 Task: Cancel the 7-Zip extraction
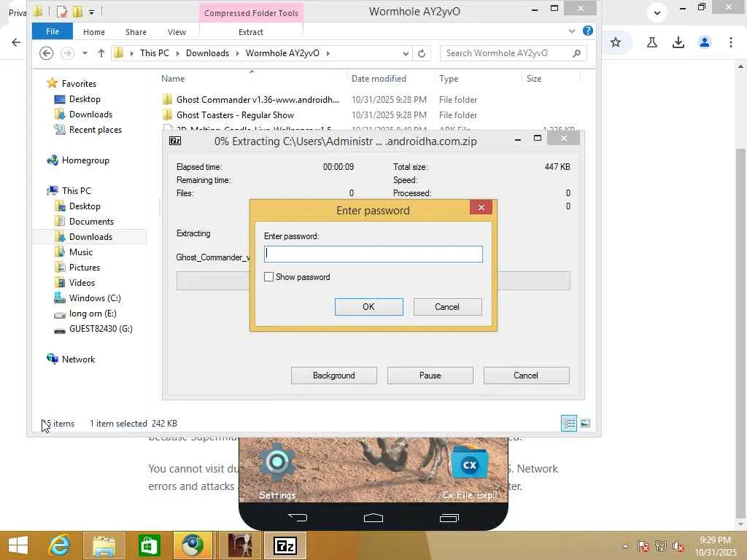coord(526,376)
